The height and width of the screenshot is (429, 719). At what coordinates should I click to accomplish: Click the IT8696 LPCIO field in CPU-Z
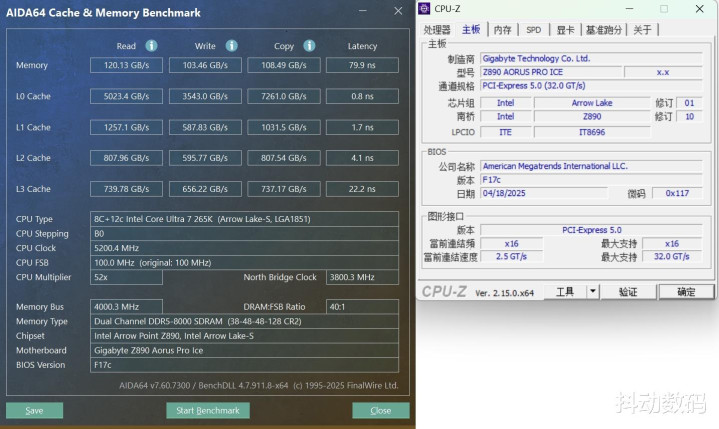pos(592,132)
